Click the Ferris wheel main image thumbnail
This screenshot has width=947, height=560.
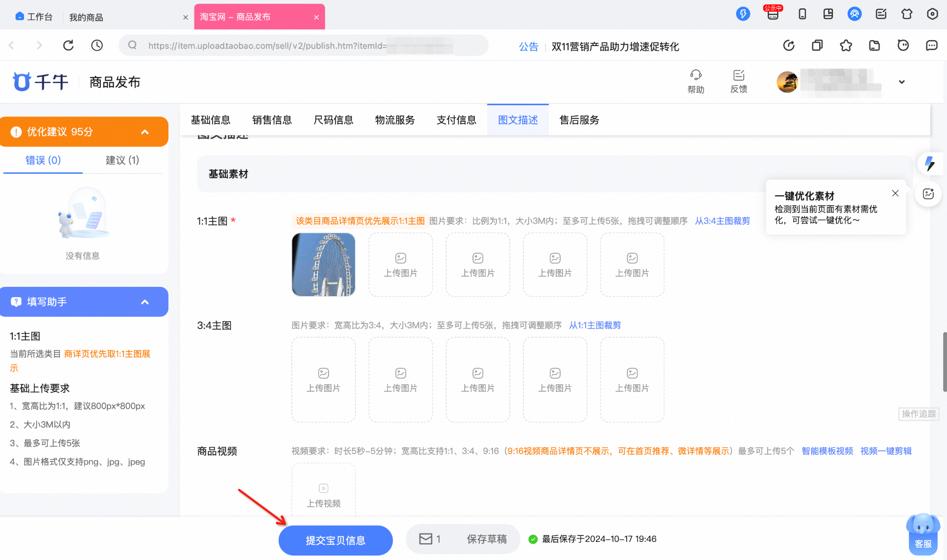click(x=324, y=264)
